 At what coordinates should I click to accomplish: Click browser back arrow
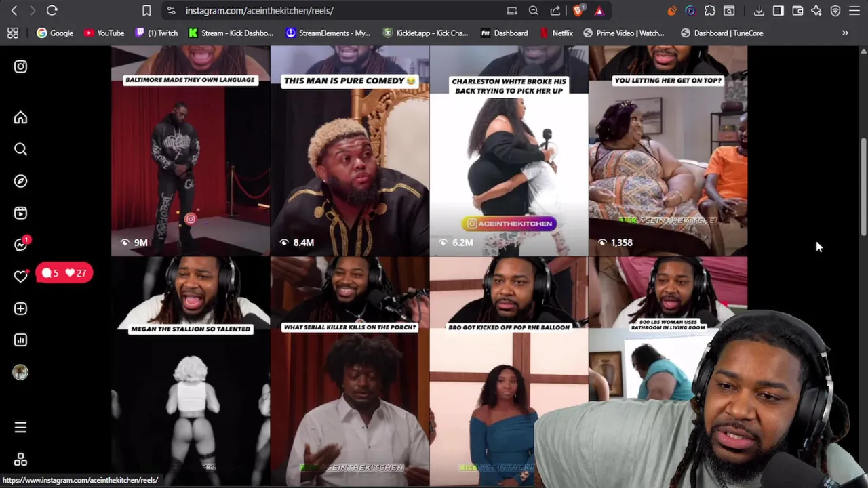[x=14, y=11]
